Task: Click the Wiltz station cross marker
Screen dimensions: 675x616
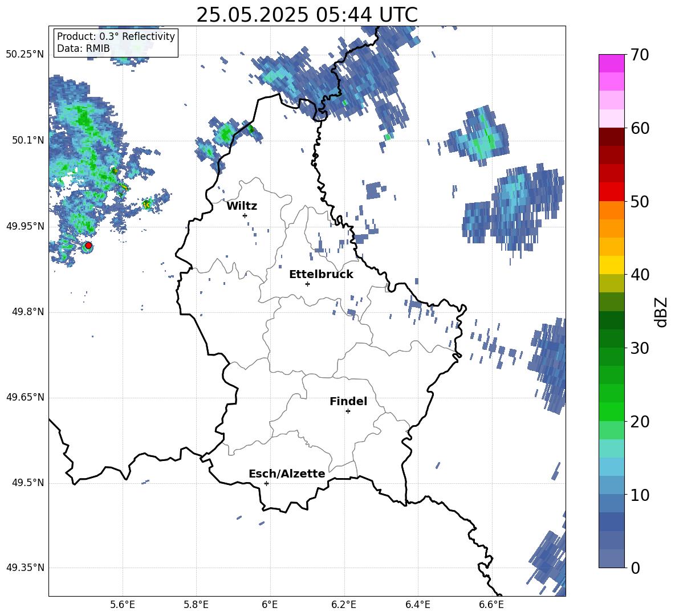Action: 245,215
